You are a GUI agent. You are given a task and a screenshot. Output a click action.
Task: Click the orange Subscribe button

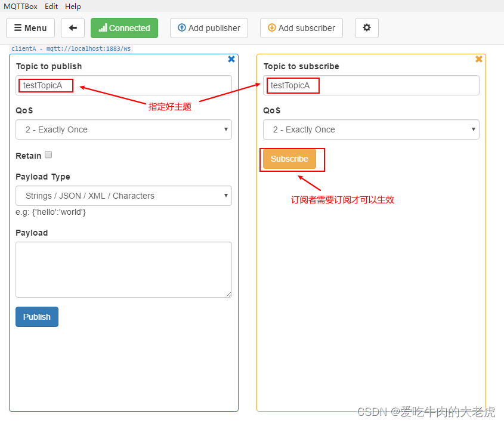pos(290,159)
